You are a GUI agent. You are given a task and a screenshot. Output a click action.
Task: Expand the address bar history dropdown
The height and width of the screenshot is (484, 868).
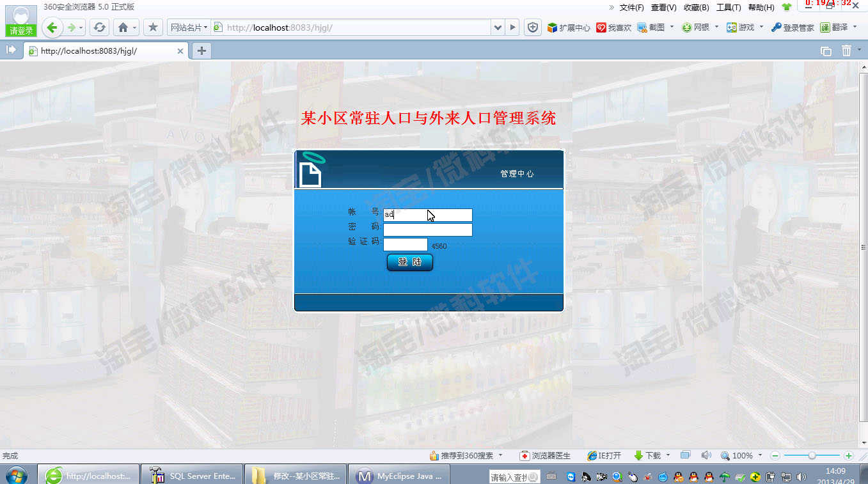point(498,27)
